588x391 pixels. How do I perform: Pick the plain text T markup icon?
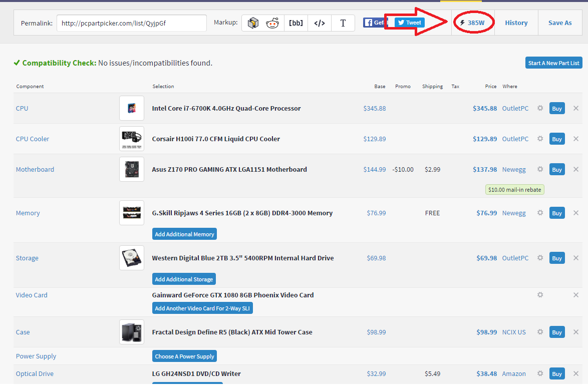(343, 23)
